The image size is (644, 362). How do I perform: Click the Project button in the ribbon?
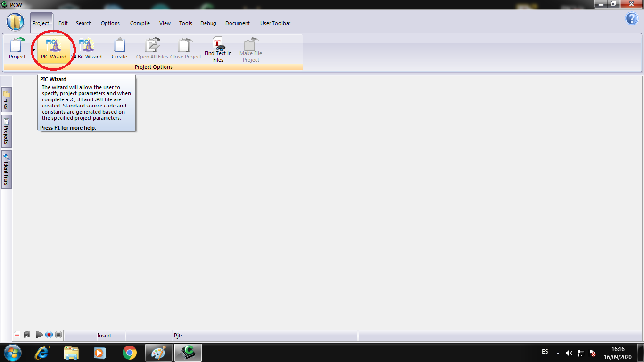tap(17, 49)
